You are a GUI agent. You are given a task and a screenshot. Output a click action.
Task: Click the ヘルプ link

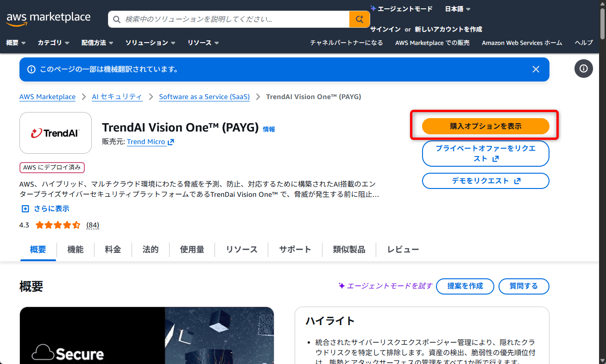pos(584,43)
